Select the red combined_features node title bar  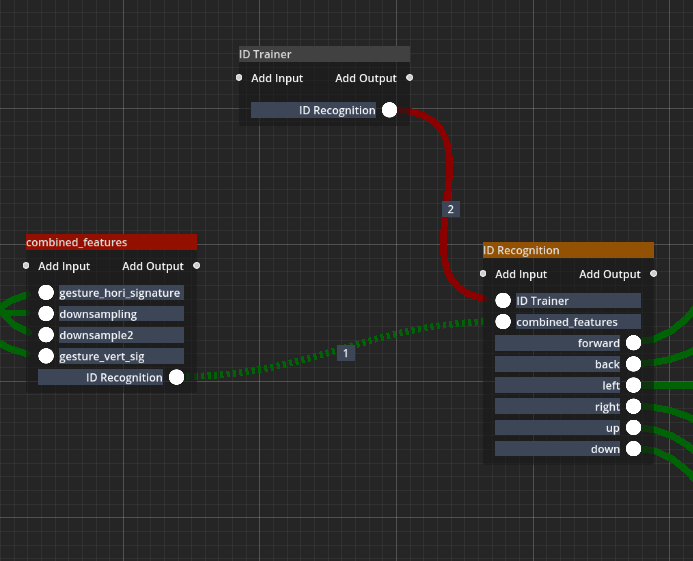point(111,242)
